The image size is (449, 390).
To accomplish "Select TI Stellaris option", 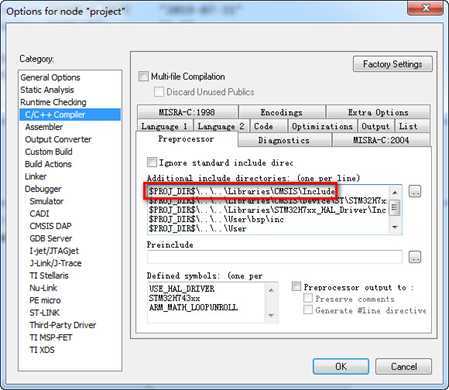I will coord(49,275).
